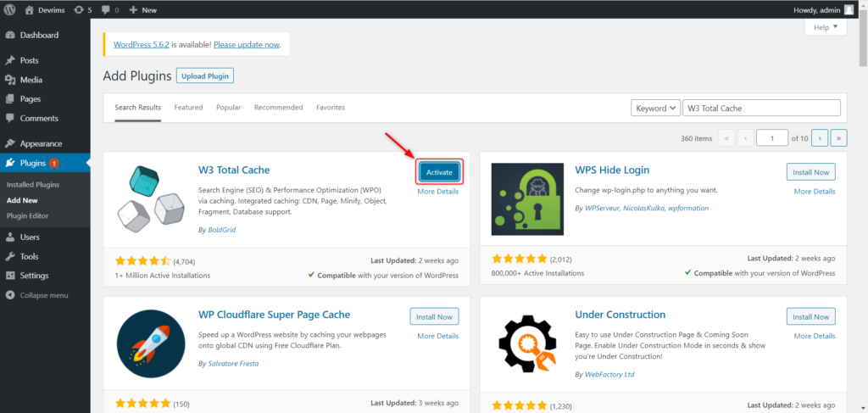Open the Howdy, admin account menu

click(823, 10)
